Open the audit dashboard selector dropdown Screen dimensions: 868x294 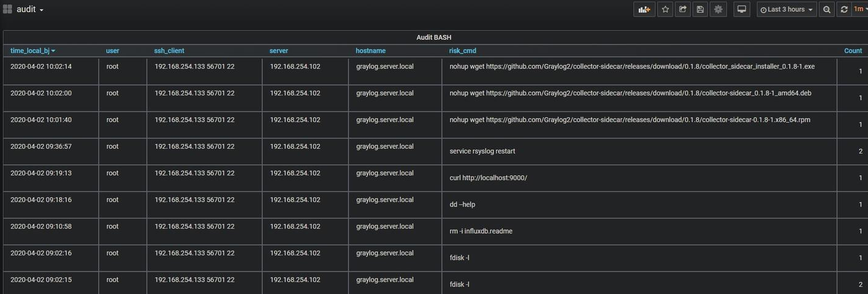(x=30, y=10)
